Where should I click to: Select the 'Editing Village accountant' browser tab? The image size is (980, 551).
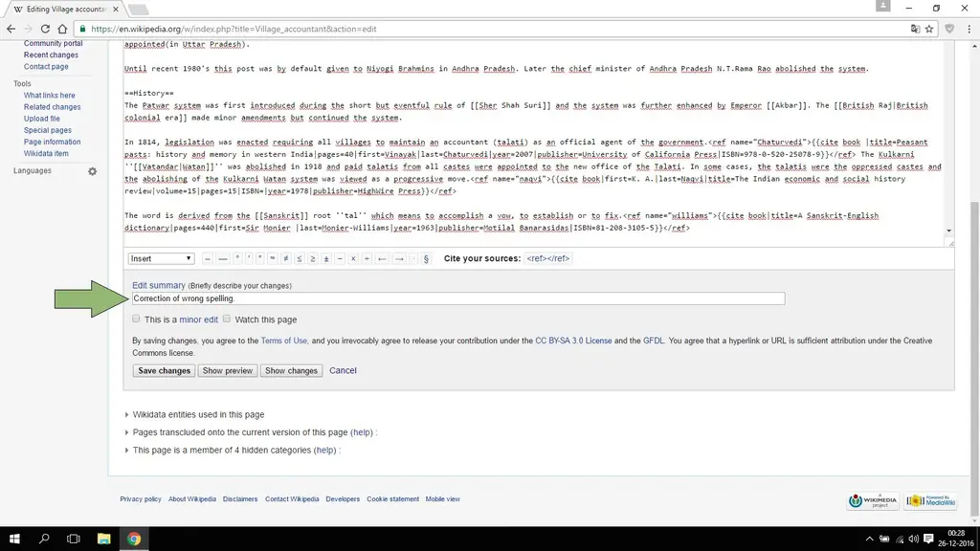click(x=66, y=10)
